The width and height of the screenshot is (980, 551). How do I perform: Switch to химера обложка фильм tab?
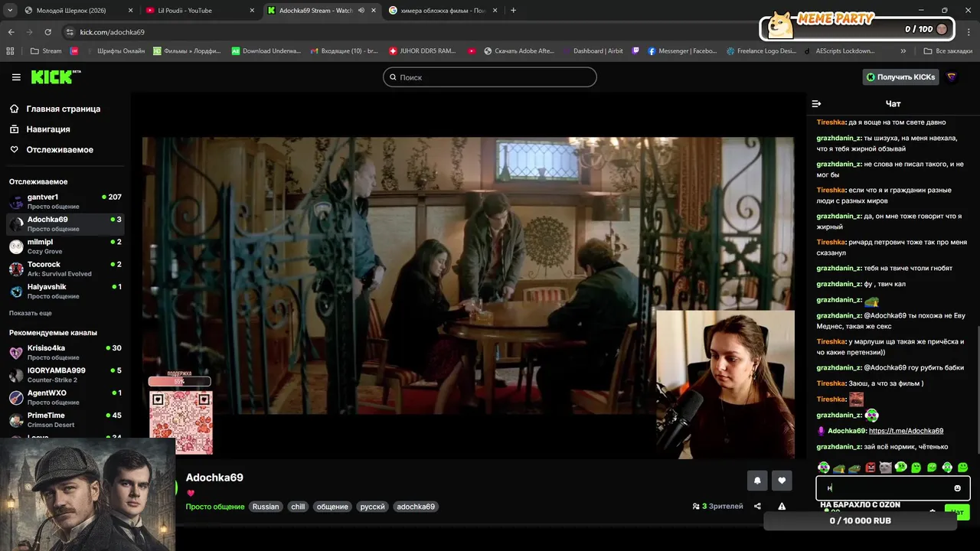pos(443,11)
